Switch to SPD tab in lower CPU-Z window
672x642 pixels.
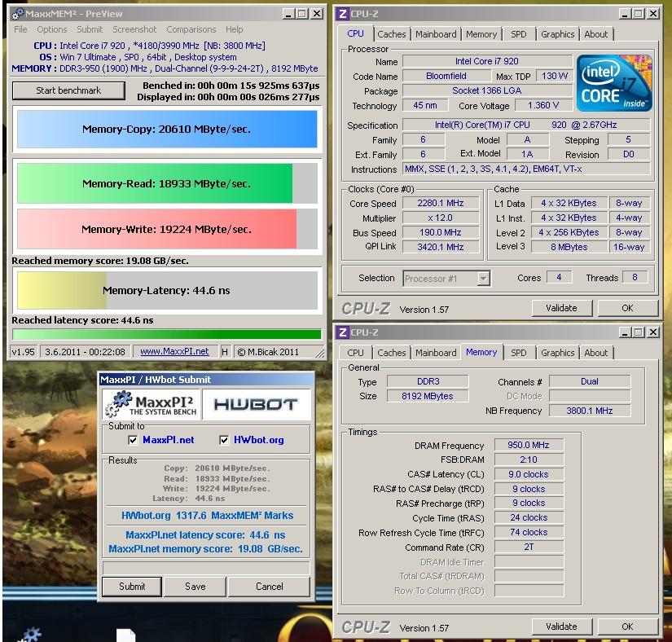519,353
